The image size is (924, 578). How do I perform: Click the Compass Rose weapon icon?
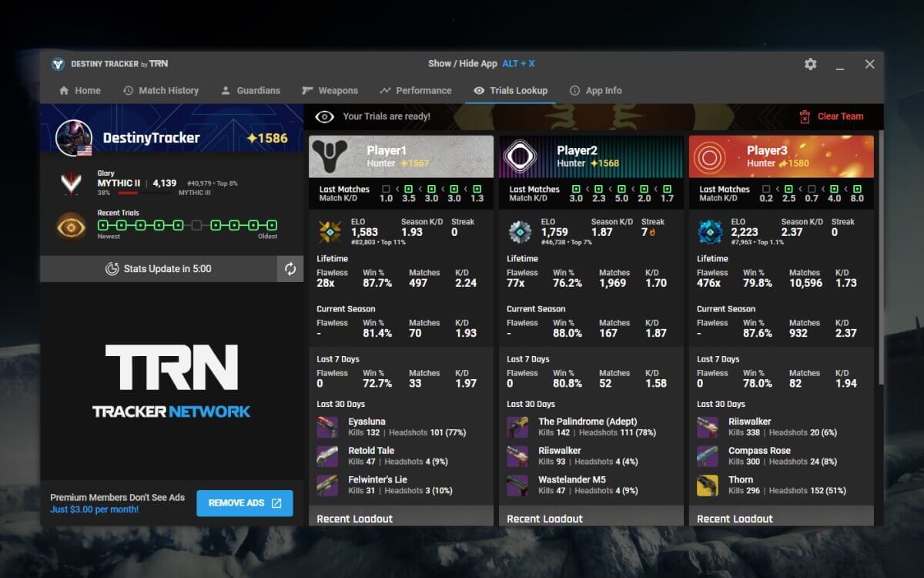coord(708,455)
